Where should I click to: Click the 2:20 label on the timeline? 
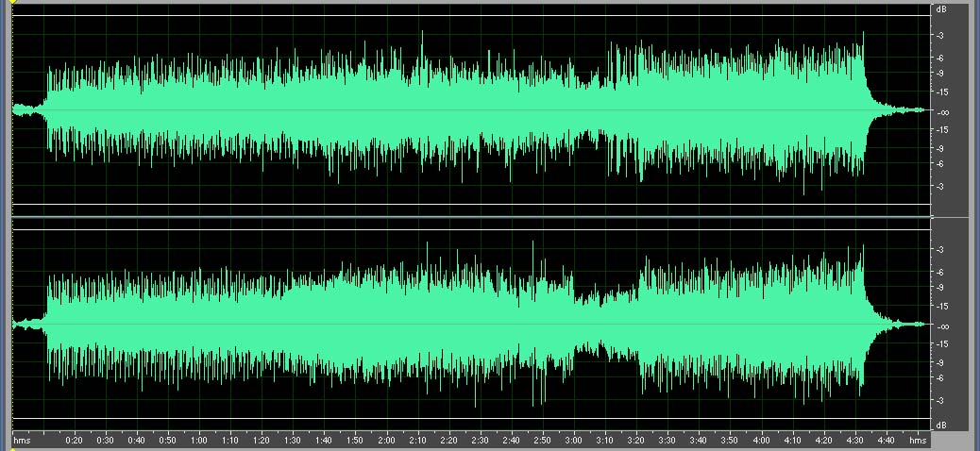coord(448,441)
